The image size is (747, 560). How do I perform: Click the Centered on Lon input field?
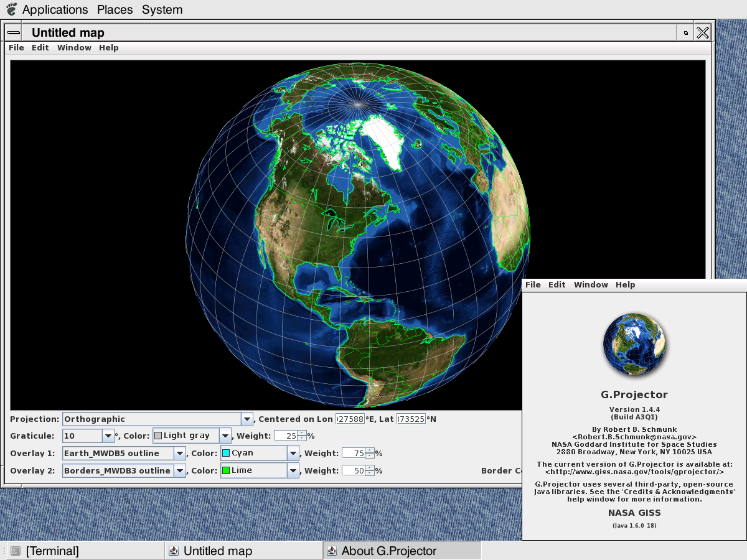point(350,419)
